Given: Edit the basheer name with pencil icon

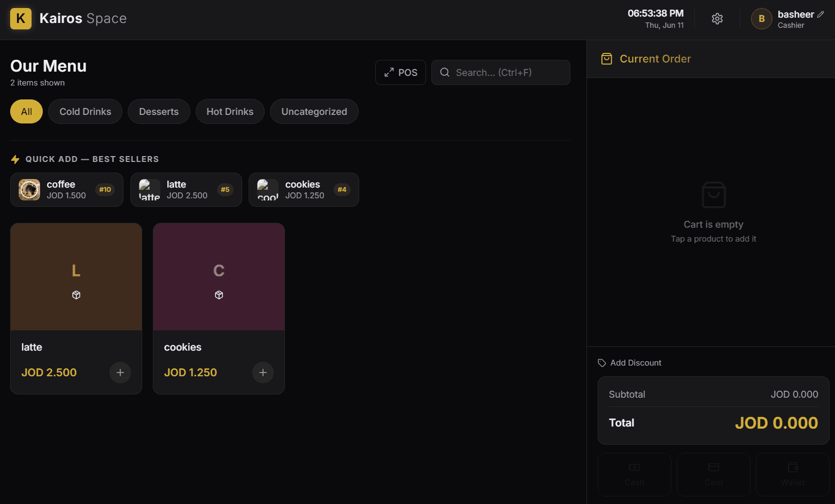Looking at the screenshot, I should (821, 14).
